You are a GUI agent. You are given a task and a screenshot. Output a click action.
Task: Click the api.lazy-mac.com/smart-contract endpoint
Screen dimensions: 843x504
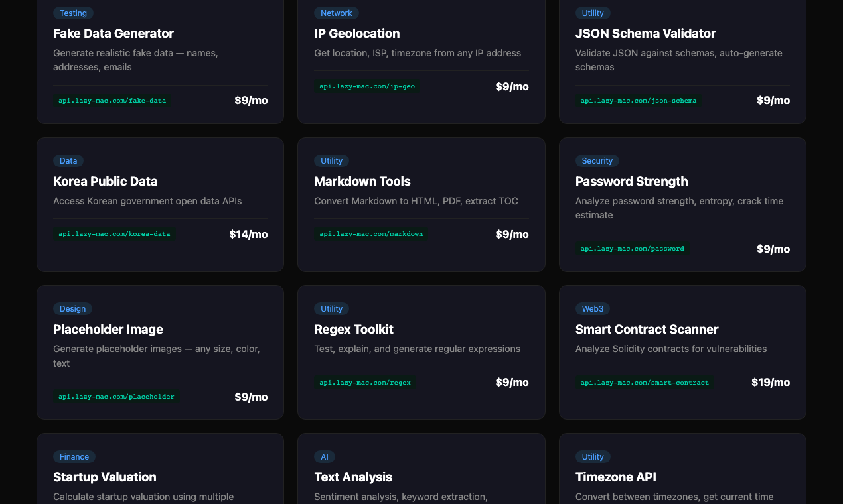click(645, 383)
